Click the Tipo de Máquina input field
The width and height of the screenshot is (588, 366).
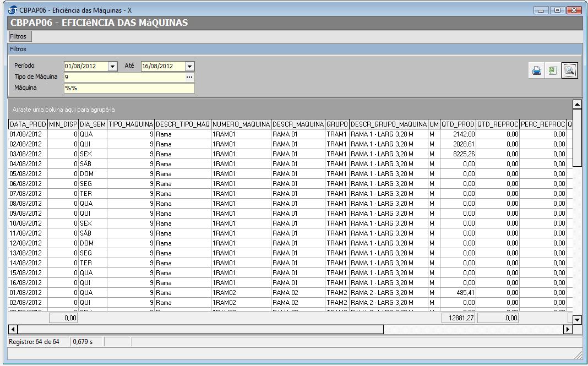click(124, 77)
